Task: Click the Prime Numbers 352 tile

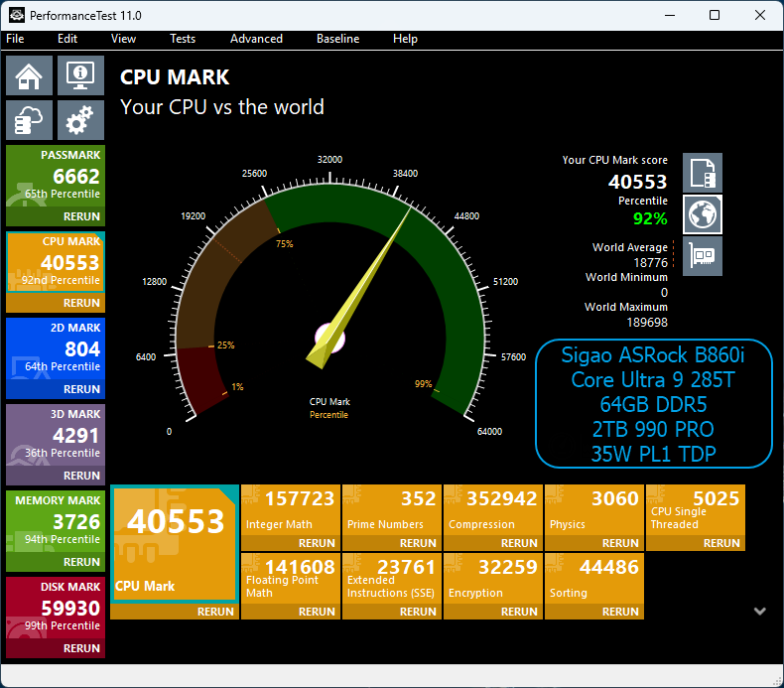Action: [392, 510]
